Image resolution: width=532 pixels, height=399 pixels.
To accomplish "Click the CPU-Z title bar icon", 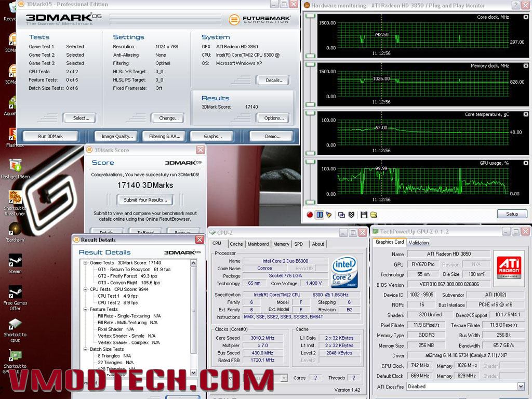I will 212,232.
